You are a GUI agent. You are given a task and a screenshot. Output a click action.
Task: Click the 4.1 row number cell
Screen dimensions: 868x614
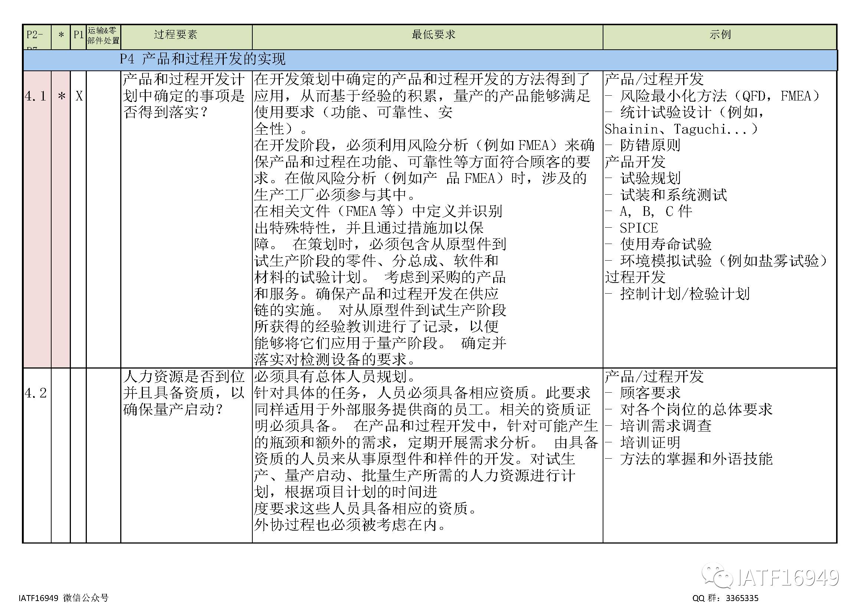click(x=36, y=96)
